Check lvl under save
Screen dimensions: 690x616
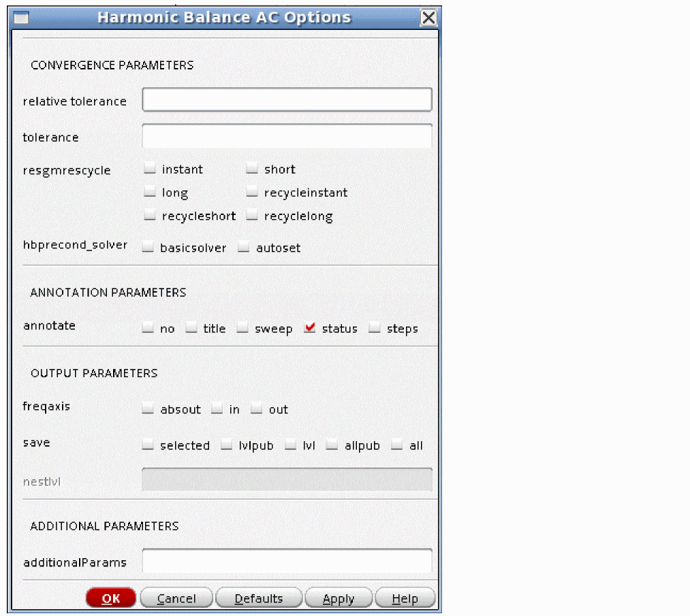click(290, 445)
